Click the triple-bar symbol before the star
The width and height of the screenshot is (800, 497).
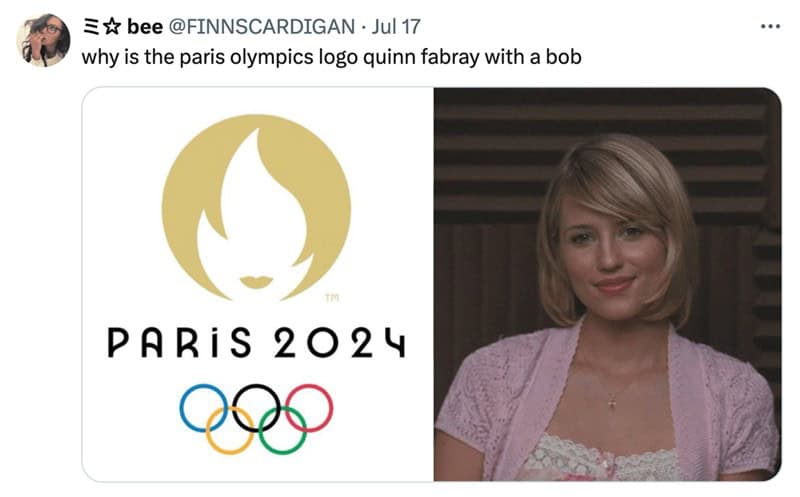point(92,27)
